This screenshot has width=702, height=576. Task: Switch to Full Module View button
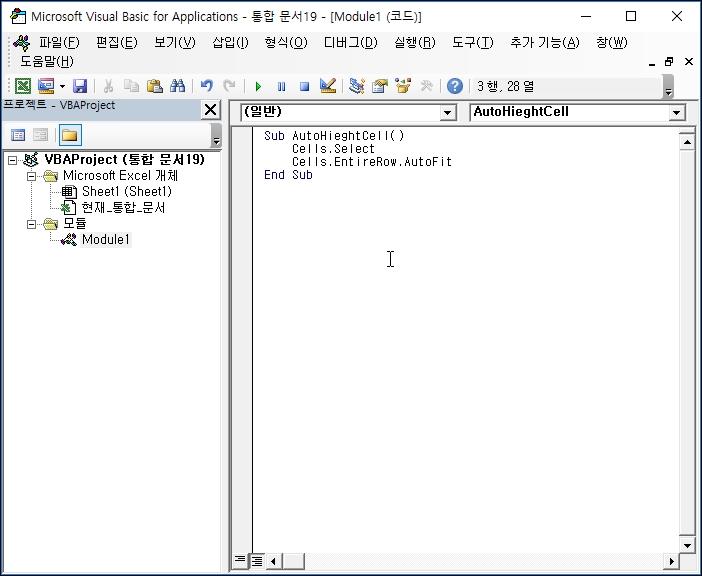pos(257,560)
